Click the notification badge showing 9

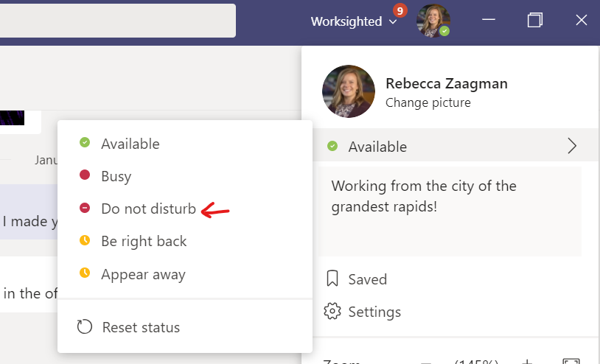(400, 11)
